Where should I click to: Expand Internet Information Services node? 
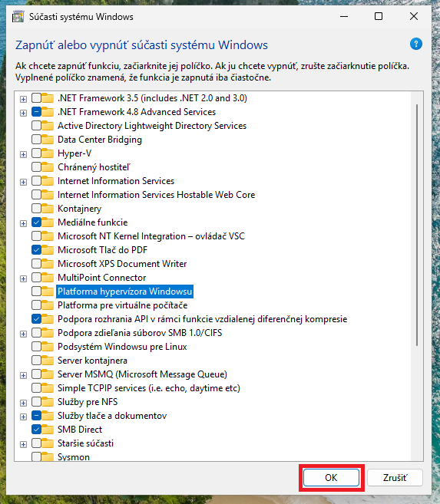coord(23,182)
